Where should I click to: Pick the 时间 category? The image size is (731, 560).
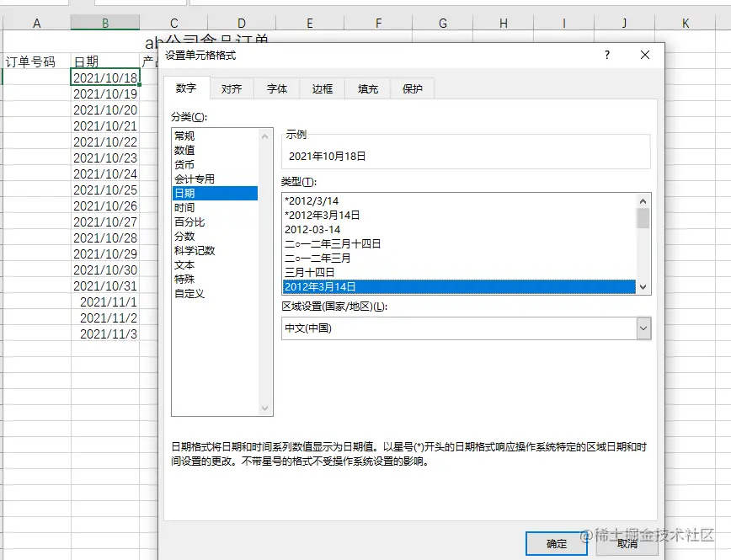point(215,207)
